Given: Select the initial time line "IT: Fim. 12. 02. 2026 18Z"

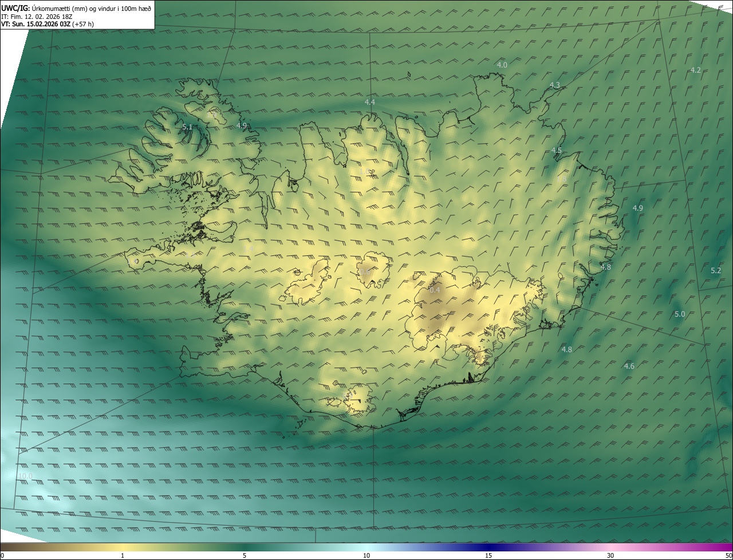Looking at the screenshot, I should pyautogui.click(x=37, y=17).
